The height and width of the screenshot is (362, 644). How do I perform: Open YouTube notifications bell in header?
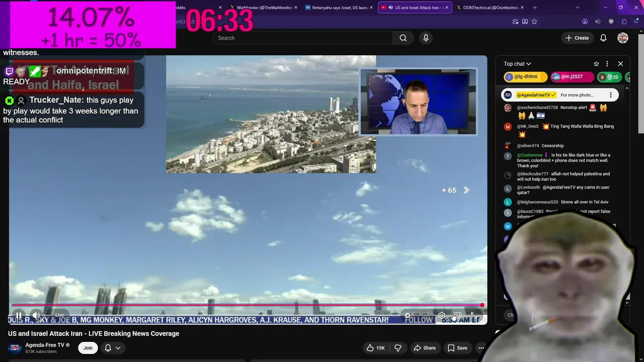pos(603,38)
